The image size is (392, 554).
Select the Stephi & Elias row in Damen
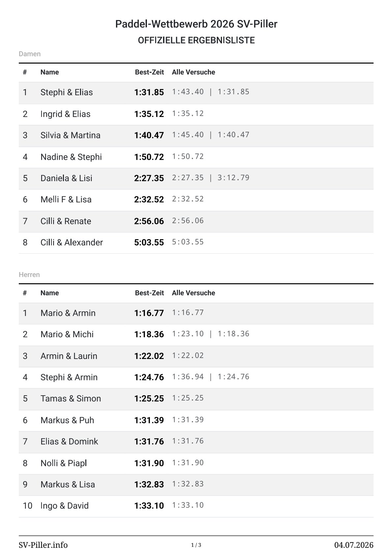(196, 93)
